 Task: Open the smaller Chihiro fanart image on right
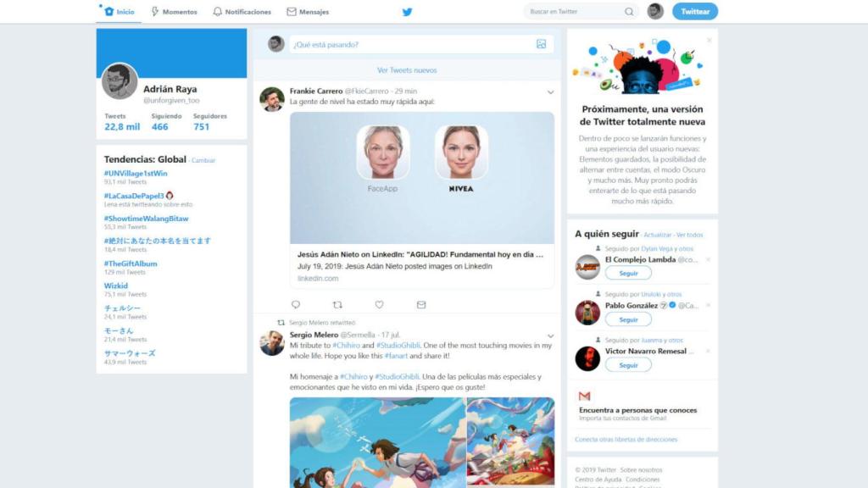[x=510, y=442]
